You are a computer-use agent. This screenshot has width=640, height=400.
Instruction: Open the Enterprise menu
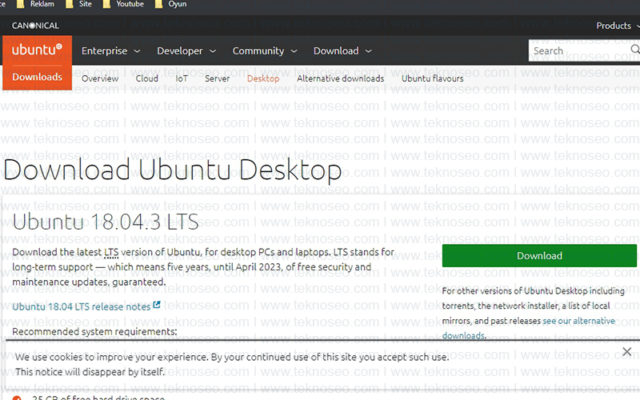(111, 51)
